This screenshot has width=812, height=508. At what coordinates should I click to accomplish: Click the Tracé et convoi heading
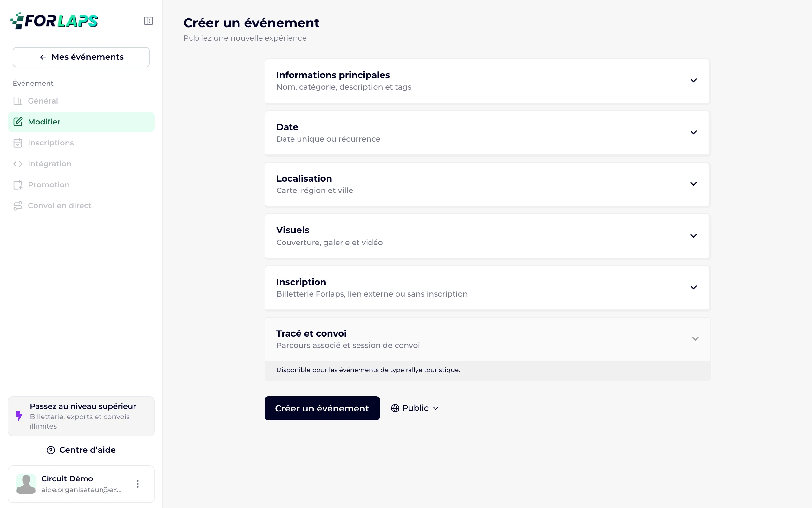[x=311, y=333]
